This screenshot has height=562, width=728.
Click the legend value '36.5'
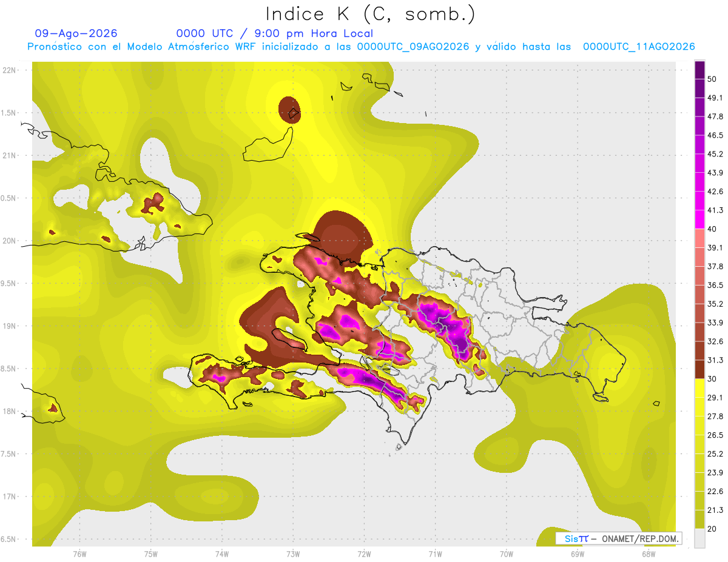(x=715, y=285)
